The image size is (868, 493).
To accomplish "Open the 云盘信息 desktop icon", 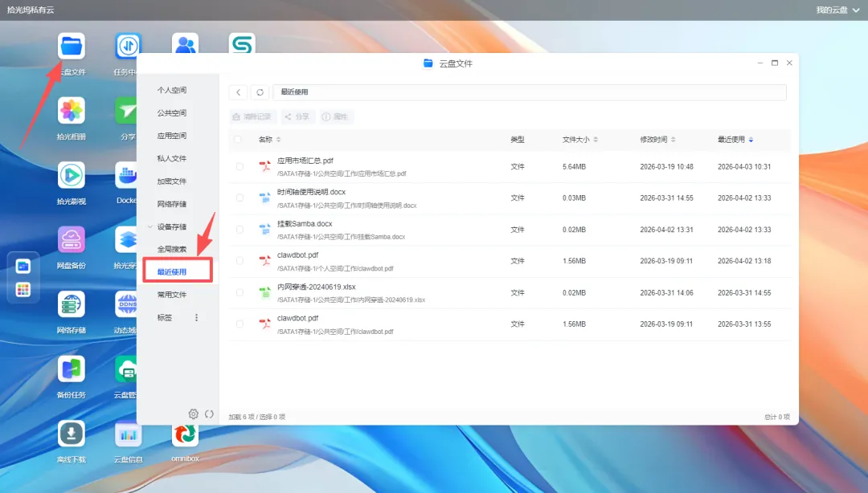I will click(x=128, y=434).
